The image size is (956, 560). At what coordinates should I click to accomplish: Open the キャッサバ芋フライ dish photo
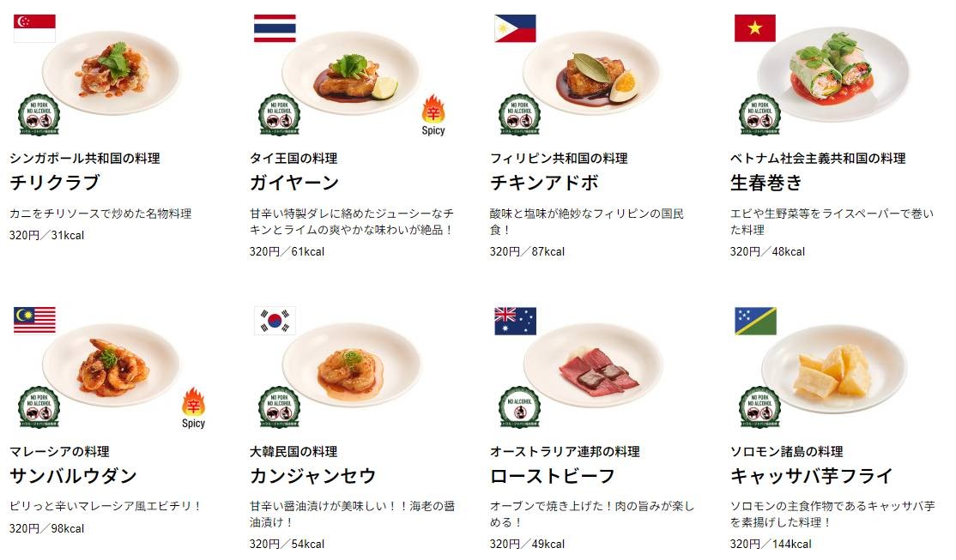(833, 367)
